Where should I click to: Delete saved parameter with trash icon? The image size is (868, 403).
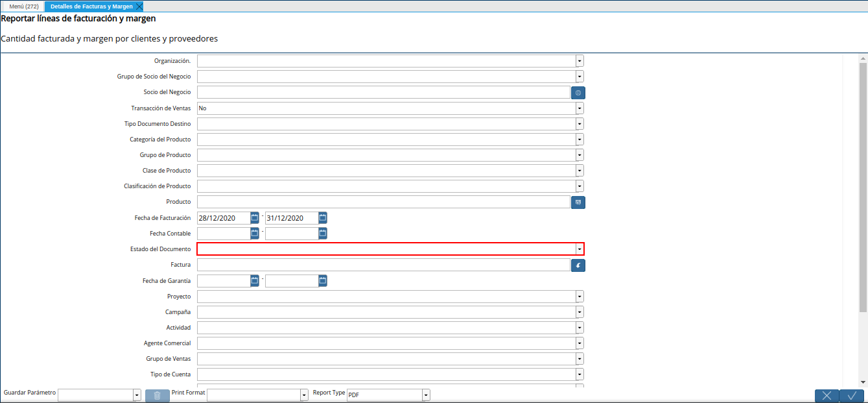coord(158,396)
